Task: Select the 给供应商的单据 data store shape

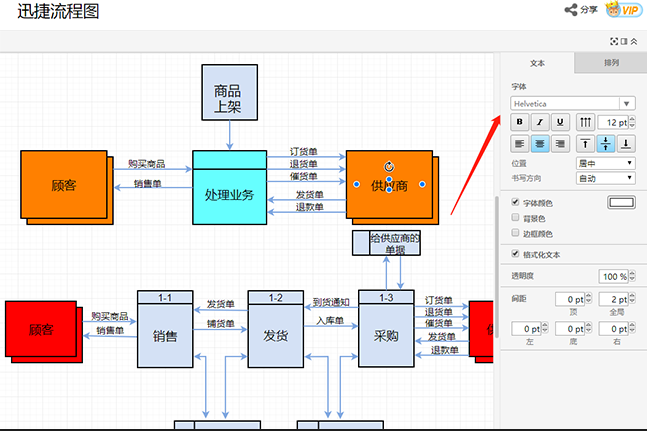Action: (386, 243)
